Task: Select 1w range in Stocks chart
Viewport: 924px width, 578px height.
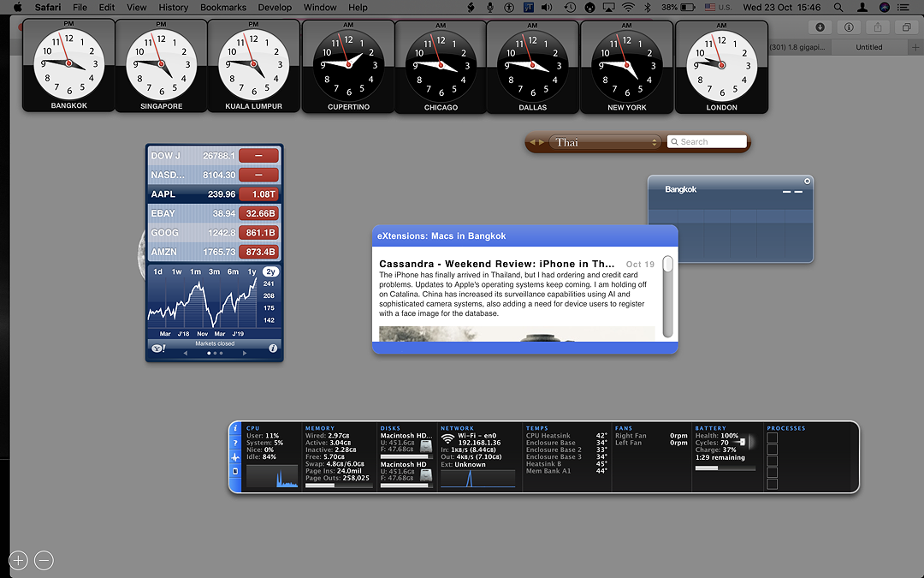Action: 177,272
